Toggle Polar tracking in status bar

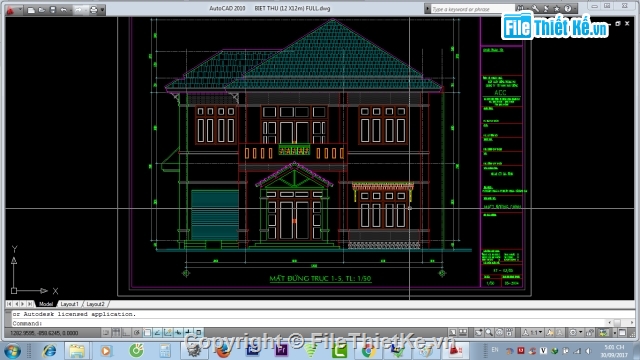coord(137,333)
